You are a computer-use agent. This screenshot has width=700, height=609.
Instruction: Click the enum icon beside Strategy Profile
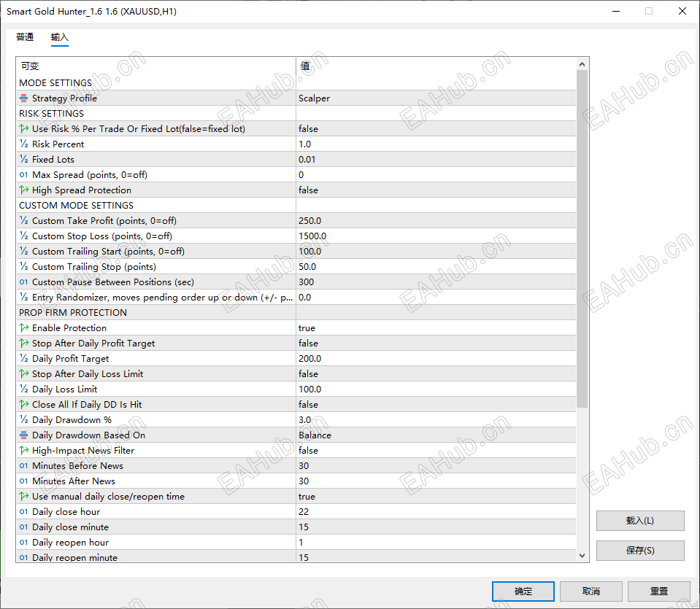click(23, 98)
